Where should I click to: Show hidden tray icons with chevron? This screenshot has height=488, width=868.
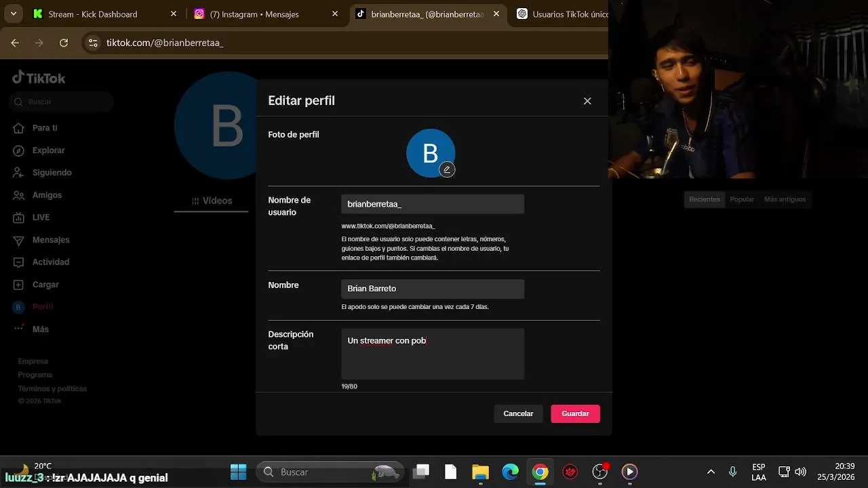711,472
